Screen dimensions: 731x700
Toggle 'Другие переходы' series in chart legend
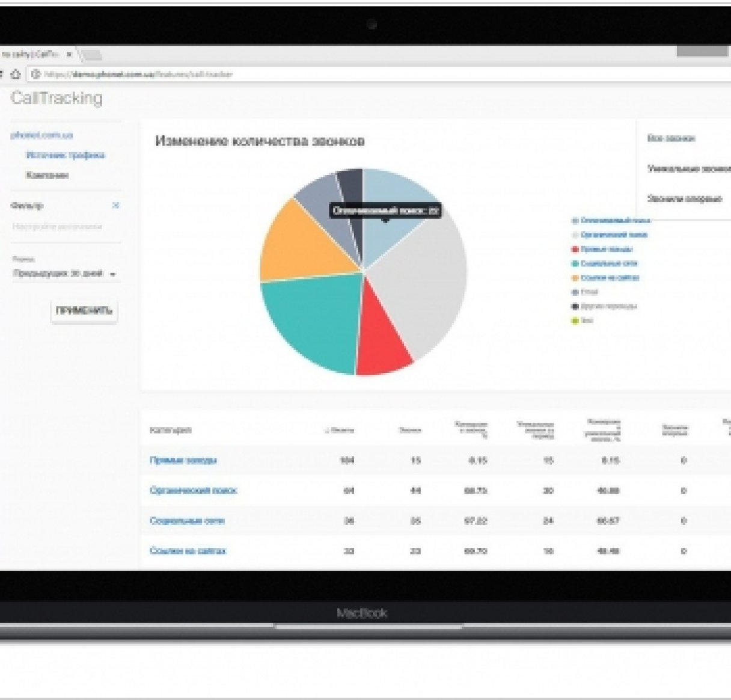[x=608, y=307]
